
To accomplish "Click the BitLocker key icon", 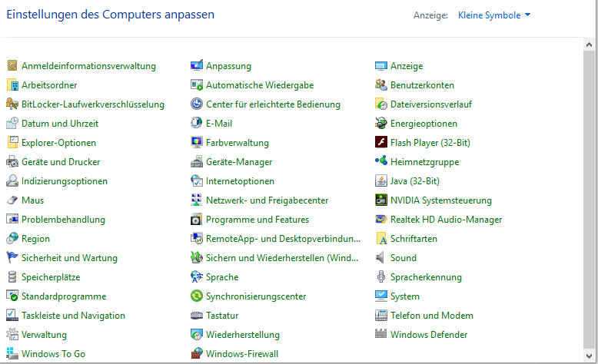I will [12, 104].
